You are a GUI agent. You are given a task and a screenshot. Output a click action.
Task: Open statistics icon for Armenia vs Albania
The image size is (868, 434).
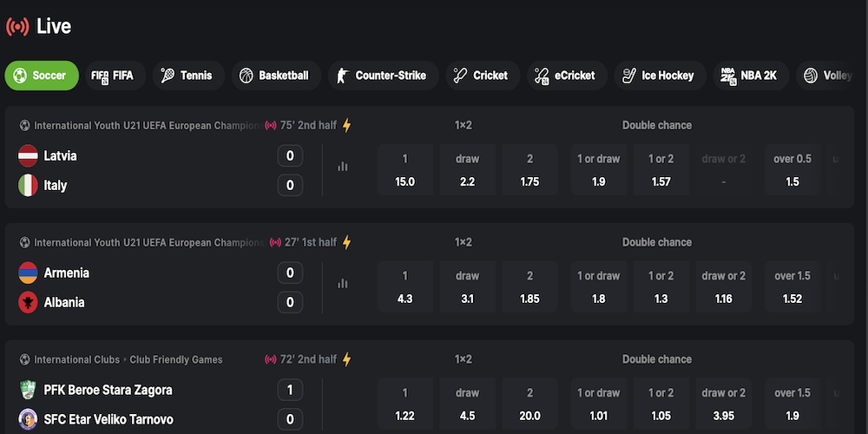coord(343,284)
